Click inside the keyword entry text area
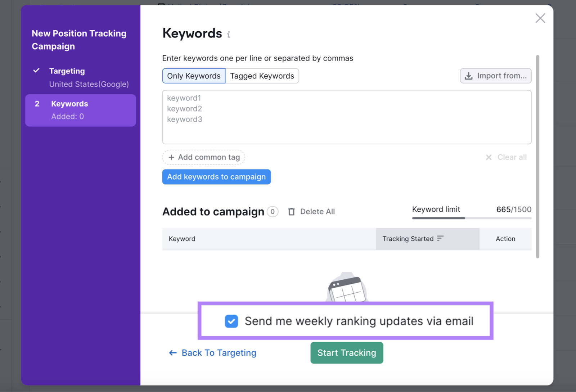 point(346,115)
